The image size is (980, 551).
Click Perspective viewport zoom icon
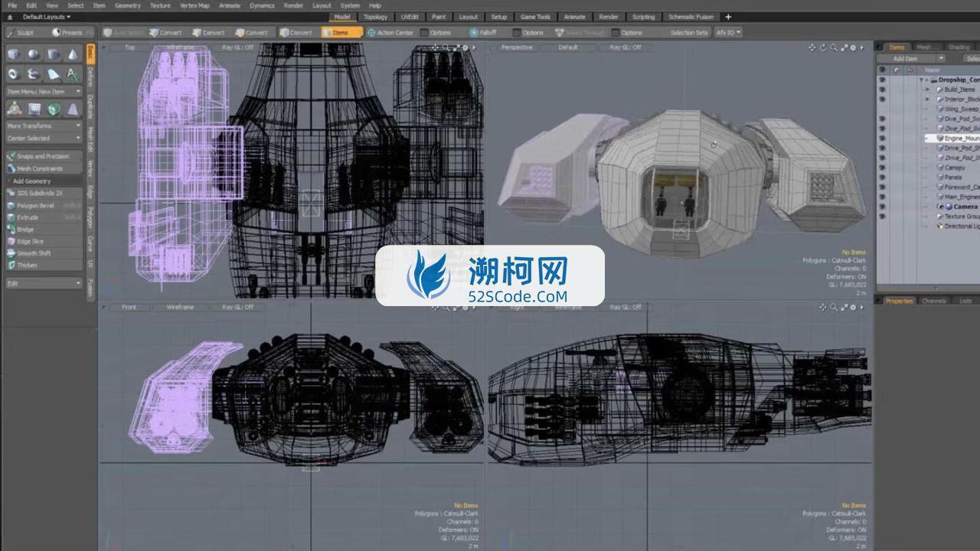[834, 47]
